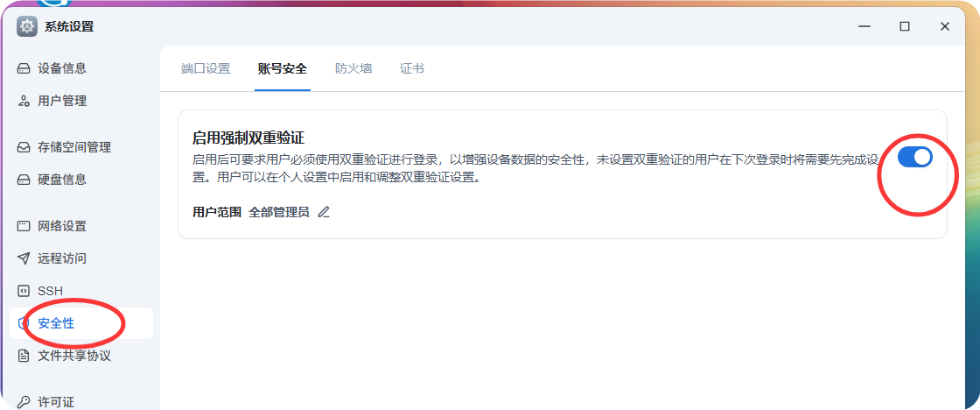Screen dimensions: 980x410
Task: Close the 系统设置 window
Action: (945, 26)
